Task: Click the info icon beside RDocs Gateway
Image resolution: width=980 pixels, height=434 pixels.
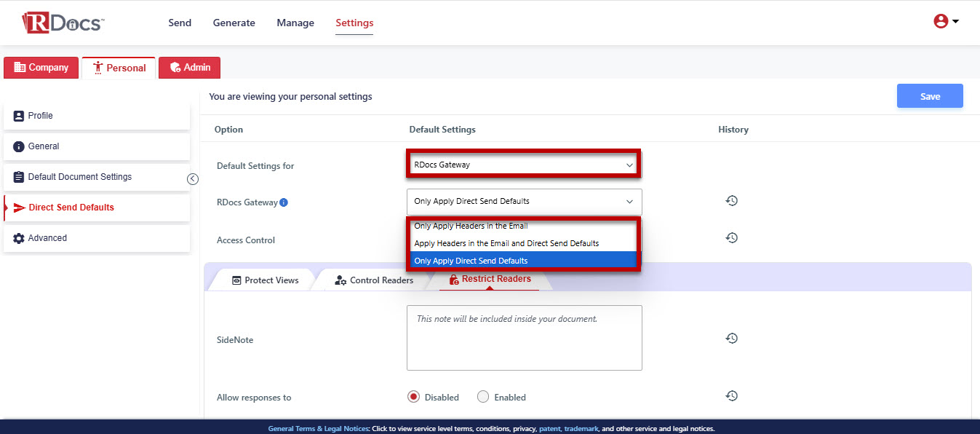Action: click(284, 202)
